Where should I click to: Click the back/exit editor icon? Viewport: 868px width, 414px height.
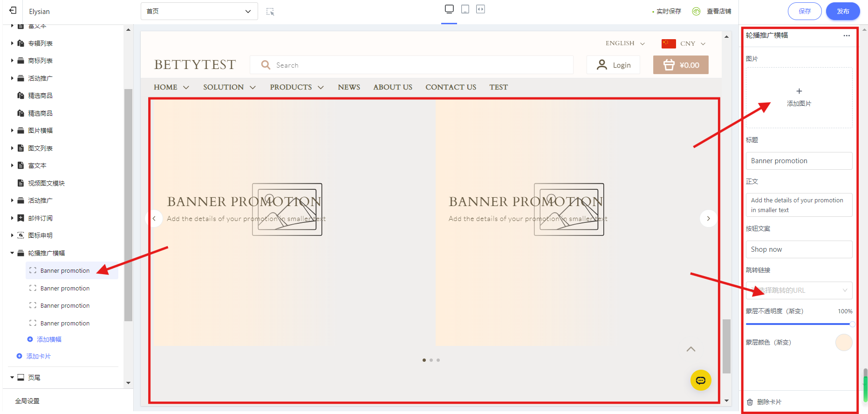pos(13,11)
